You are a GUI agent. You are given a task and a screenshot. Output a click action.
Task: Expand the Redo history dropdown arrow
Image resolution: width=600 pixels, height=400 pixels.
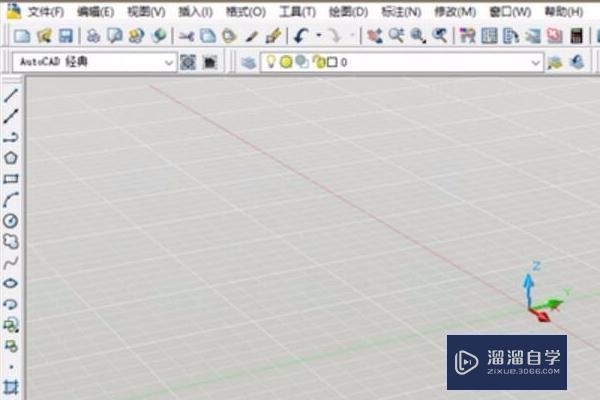pos(352,36)
